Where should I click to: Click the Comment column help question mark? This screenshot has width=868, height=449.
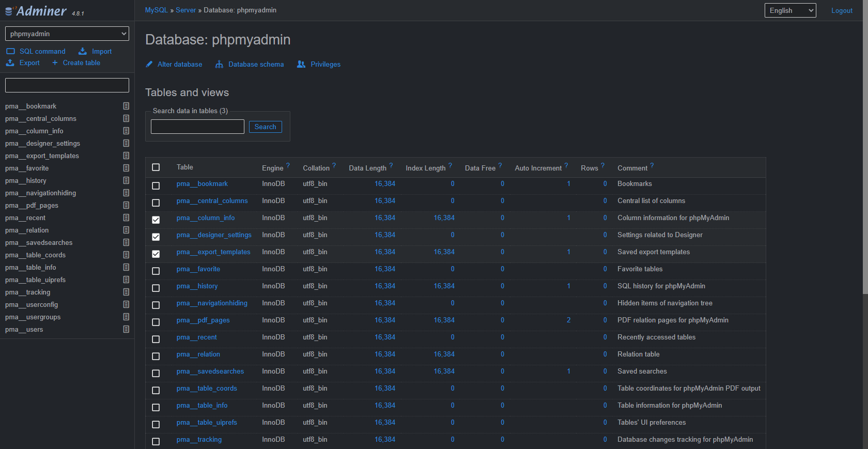652,165
